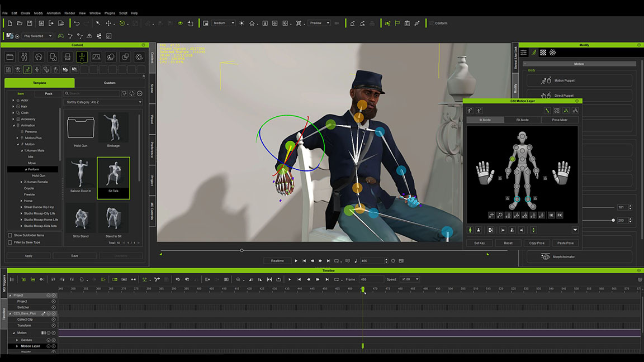Image resolution: width=644 pixels, height=362 pixels.
Task: Click the Paste Pose button
Action: 565,243
